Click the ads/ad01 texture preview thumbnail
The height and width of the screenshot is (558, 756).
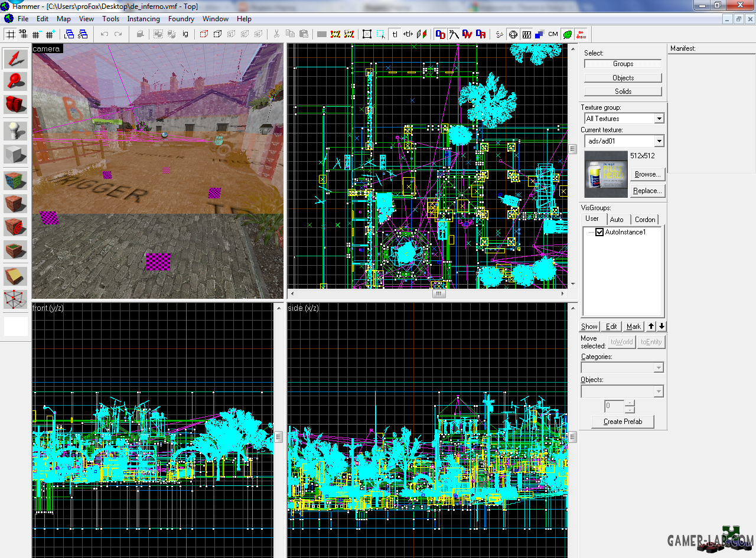click(606, 174)
